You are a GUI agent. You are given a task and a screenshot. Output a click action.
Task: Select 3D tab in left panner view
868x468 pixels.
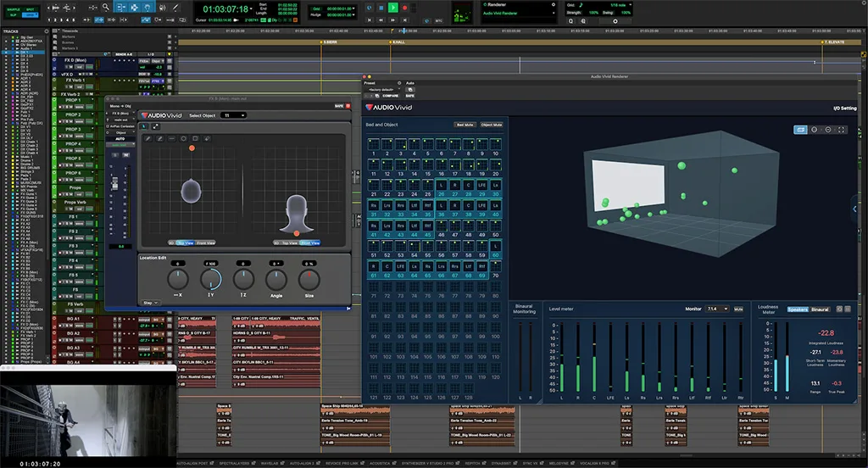[x=171, y=242]
